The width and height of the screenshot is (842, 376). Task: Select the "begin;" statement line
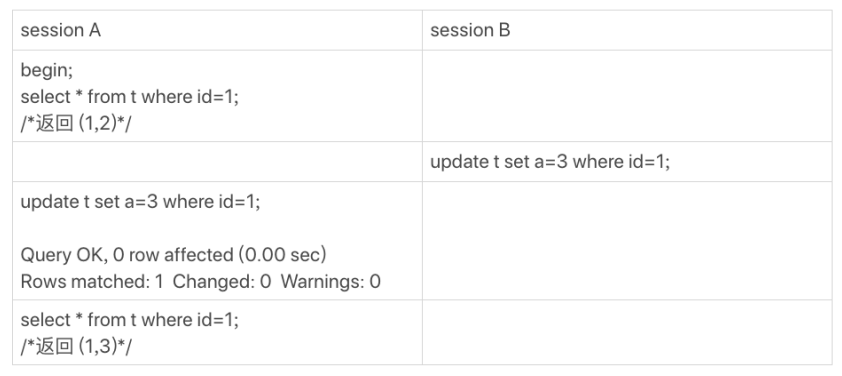[x=47, y=70]
